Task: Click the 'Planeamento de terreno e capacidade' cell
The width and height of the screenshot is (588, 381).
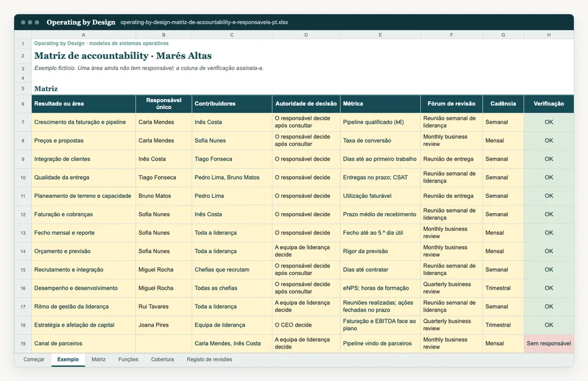Action: click(x=84, y=196)
